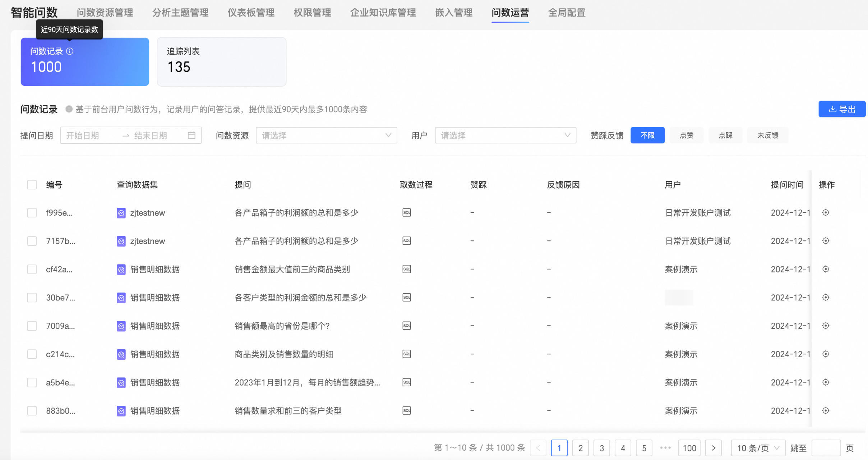Filter by 点赞 feedback
The width and height of the screenshot is (868, 460).
pos(687,135)
